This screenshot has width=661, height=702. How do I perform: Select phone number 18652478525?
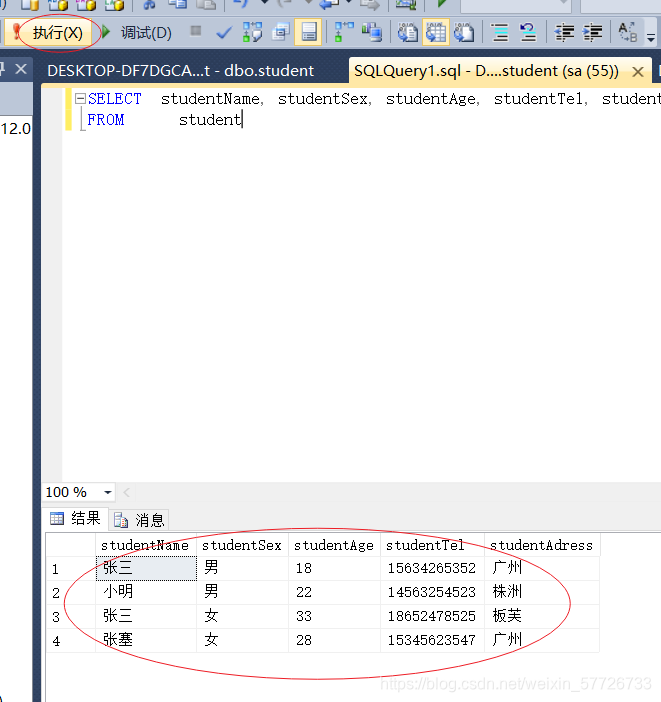click(x=432, y=616)
